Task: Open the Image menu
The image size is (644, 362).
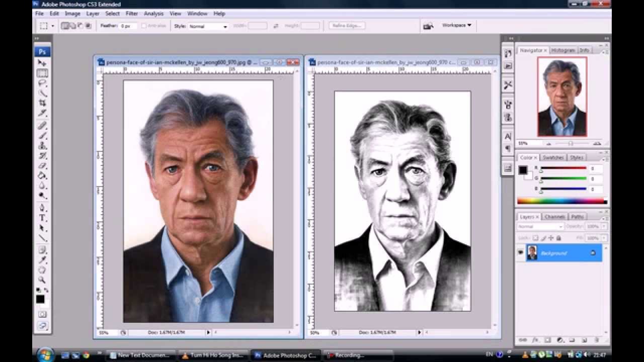Action: (72, 14)
